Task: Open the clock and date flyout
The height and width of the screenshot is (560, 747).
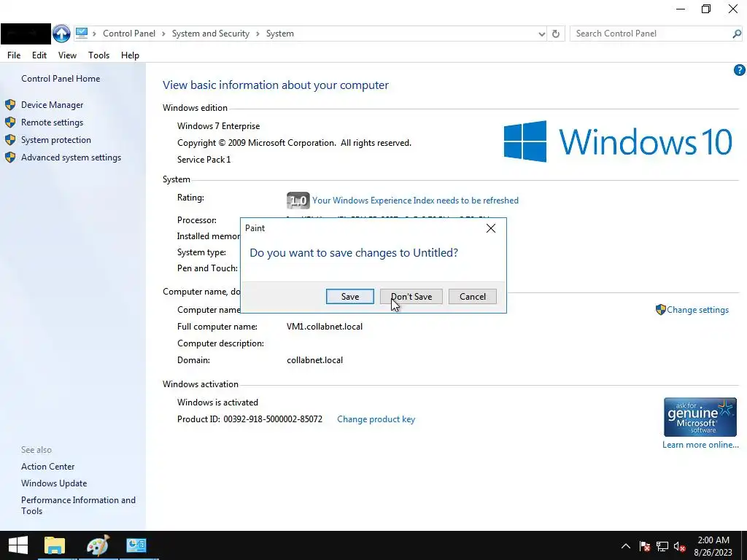Action: point(713,546)
